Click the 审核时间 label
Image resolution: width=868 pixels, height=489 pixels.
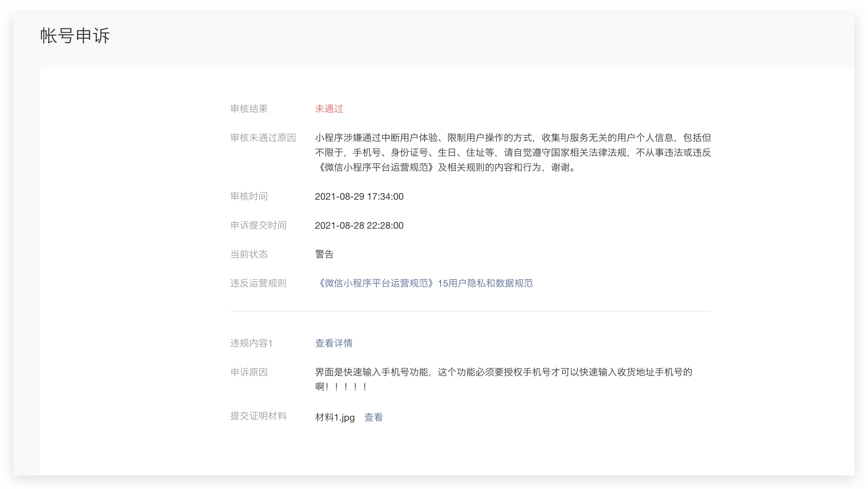pyautogui.click(x=249, y=196)
